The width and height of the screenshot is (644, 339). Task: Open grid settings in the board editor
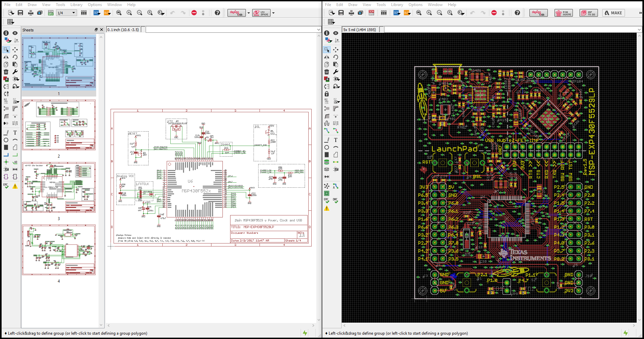point(331,21)
